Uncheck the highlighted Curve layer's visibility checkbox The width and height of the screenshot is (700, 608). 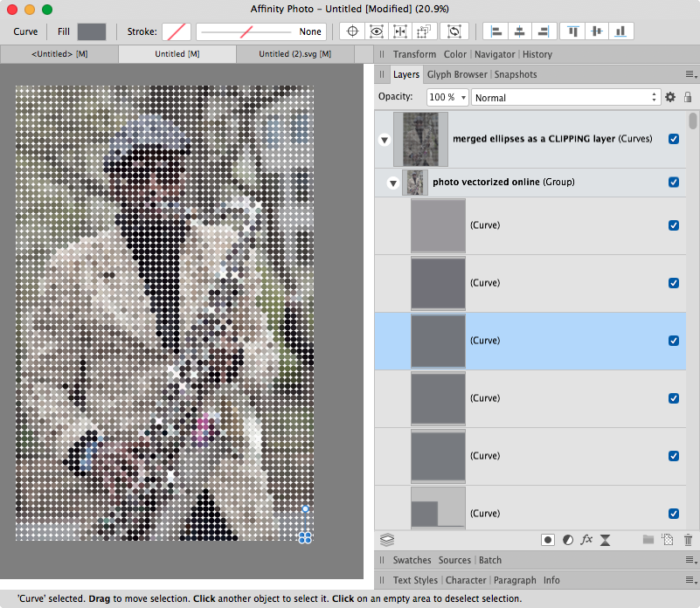coord(674,340)
